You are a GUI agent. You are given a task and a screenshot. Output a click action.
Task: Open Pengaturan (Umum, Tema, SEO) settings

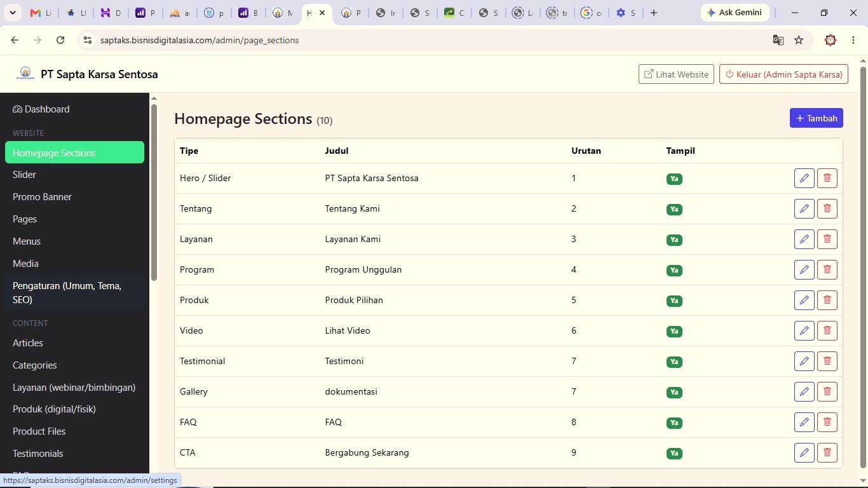[x=74, y=292]
